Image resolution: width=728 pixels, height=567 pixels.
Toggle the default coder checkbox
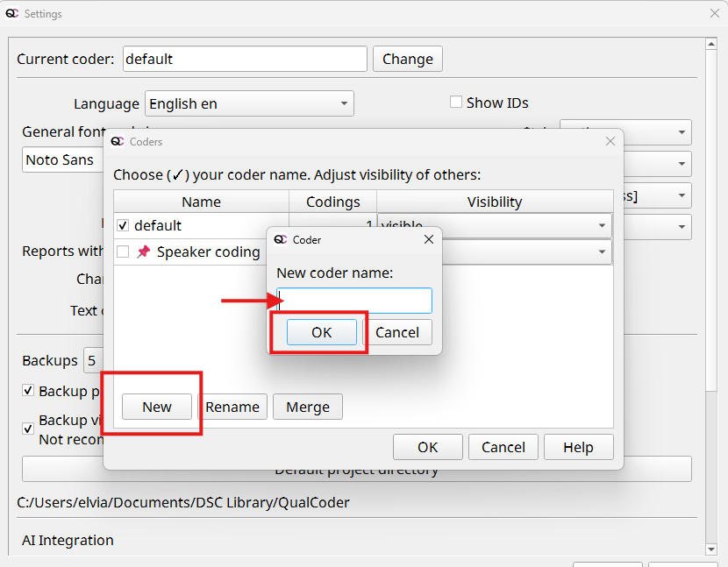click(x=123, y=225)
